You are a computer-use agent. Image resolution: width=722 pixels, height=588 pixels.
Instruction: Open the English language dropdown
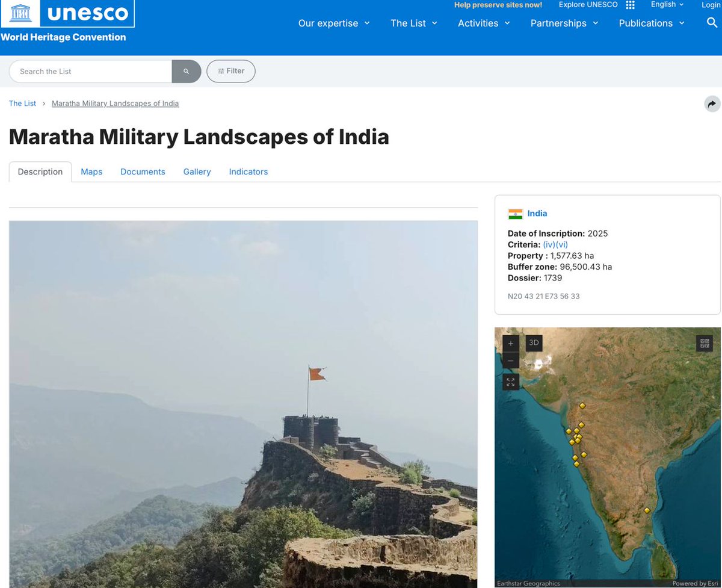pos(666,5)
